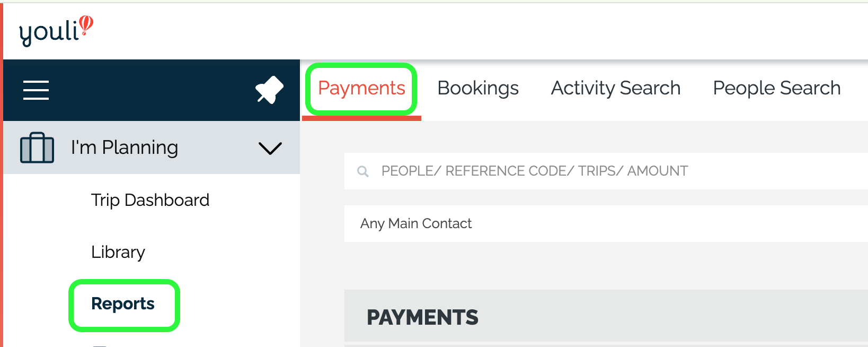The width and height of the screenshot is (868, 347).
Task: Collapse I'm Planning using the chevron arrow
Action: click(270, 148)
